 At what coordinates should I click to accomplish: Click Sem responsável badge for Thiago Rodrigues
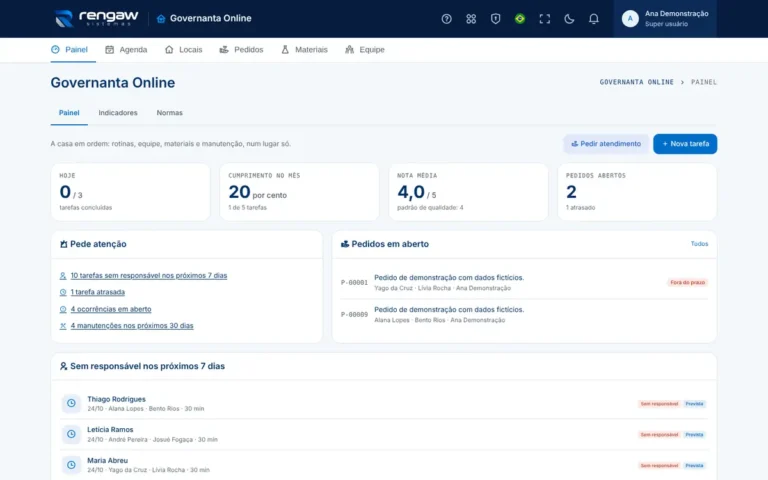click(659, 404)
